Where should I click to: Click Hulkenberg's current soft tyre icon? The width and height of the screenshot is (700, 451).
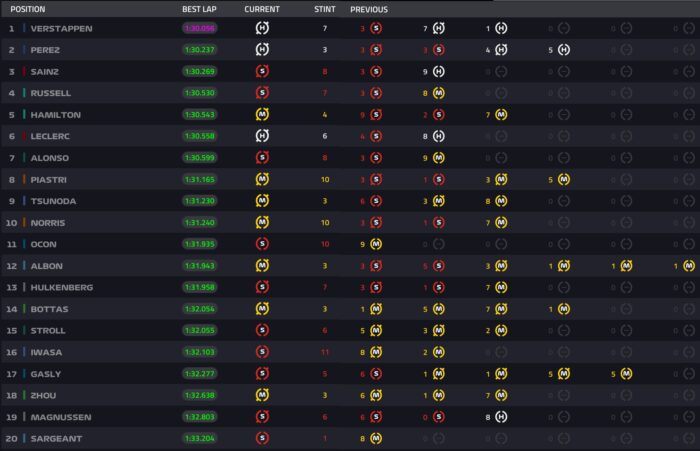coord(262,287)
